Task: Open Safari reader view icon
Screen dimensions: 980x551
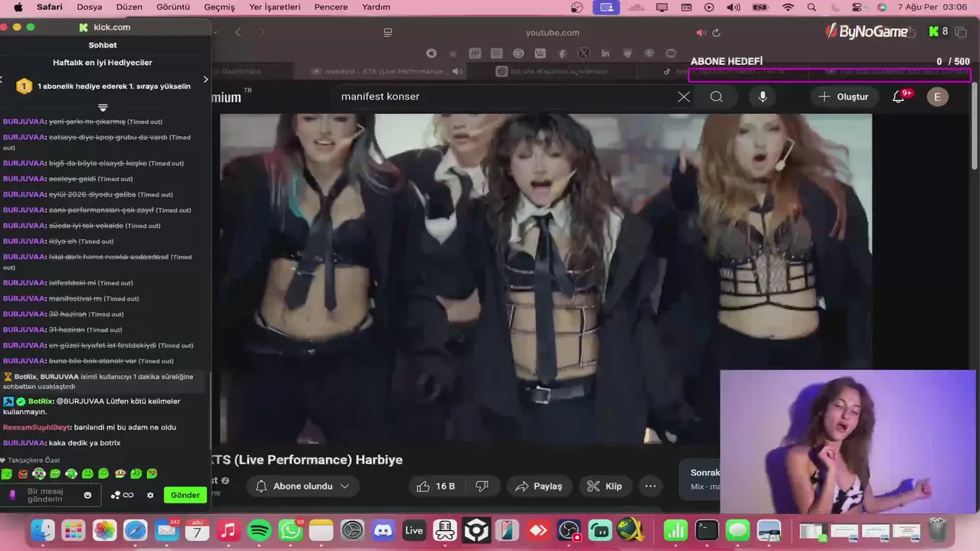Action: (388, 33)
